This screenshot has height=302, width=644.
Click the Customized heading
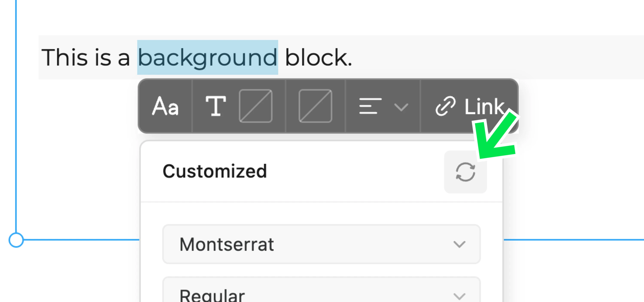tap(215, 171)
